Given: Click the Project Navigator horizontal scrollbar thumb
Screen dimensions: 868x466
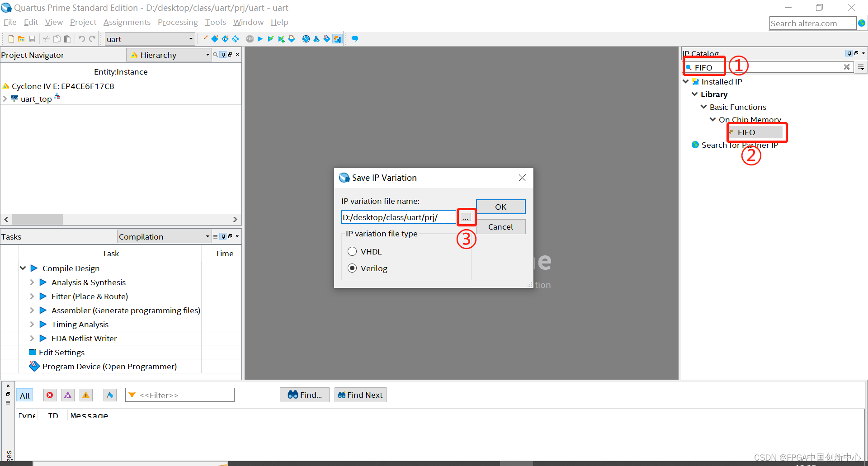Looking at the screenshot, I should click(38, 219).
